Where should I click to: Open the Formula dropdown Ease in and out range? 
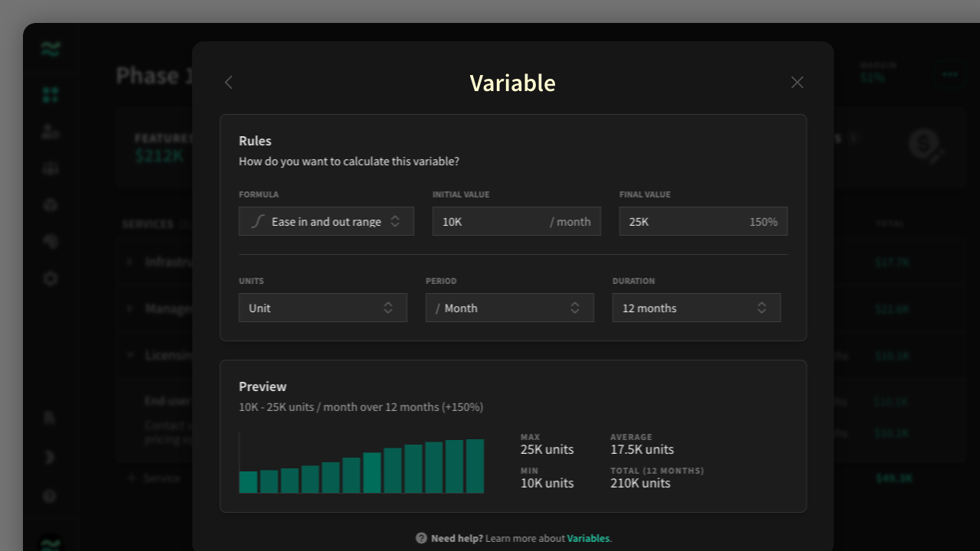tap(326, 221)
